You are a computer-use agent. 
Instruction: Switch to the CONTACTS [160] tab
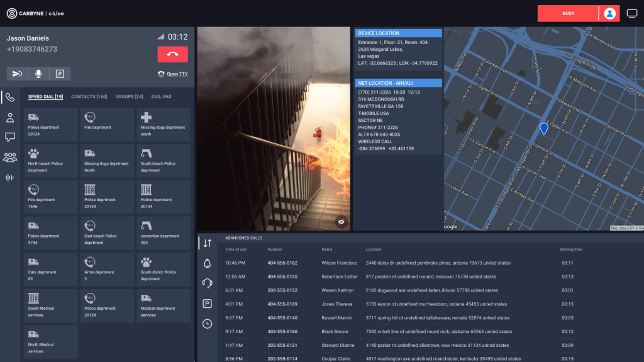coord(89,97)
